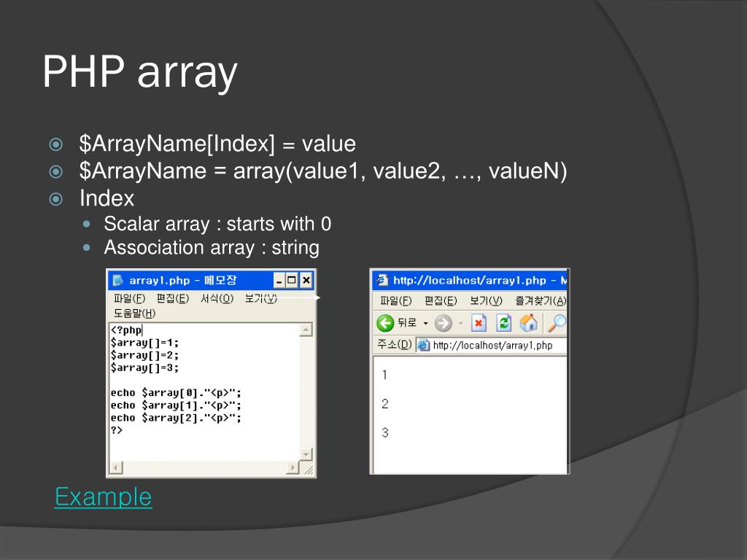Click the '$array[]=3;' code line
The height and width of the screenshot is (560, 747).
[145, 367]
